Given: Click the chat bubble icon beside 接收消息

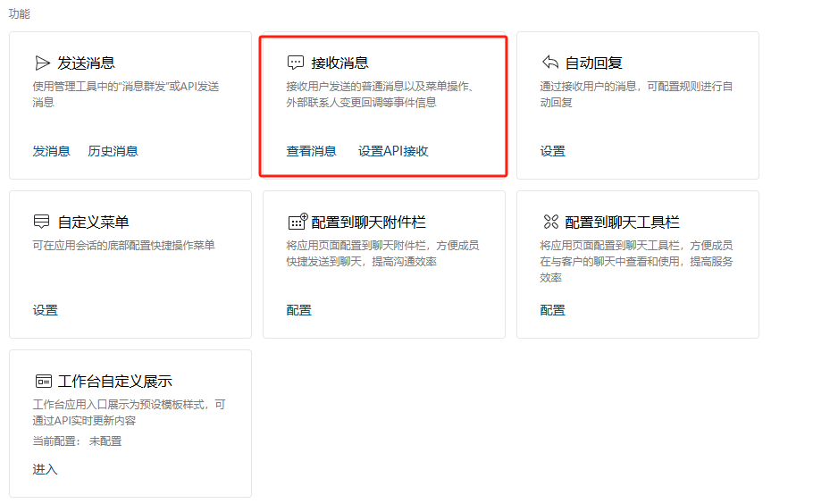Looking at the screenshot, I should pos(296,63).
